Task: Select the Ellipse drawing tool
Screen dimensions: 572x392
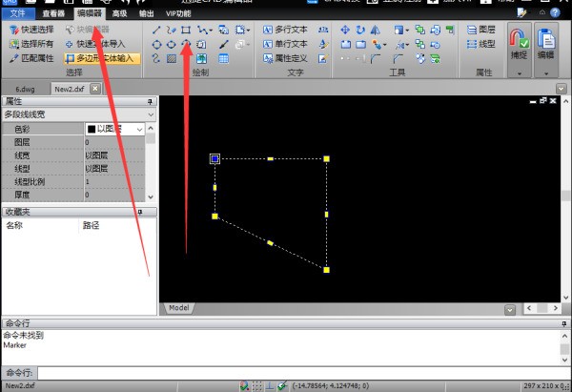Action: [x=171, y=45]
